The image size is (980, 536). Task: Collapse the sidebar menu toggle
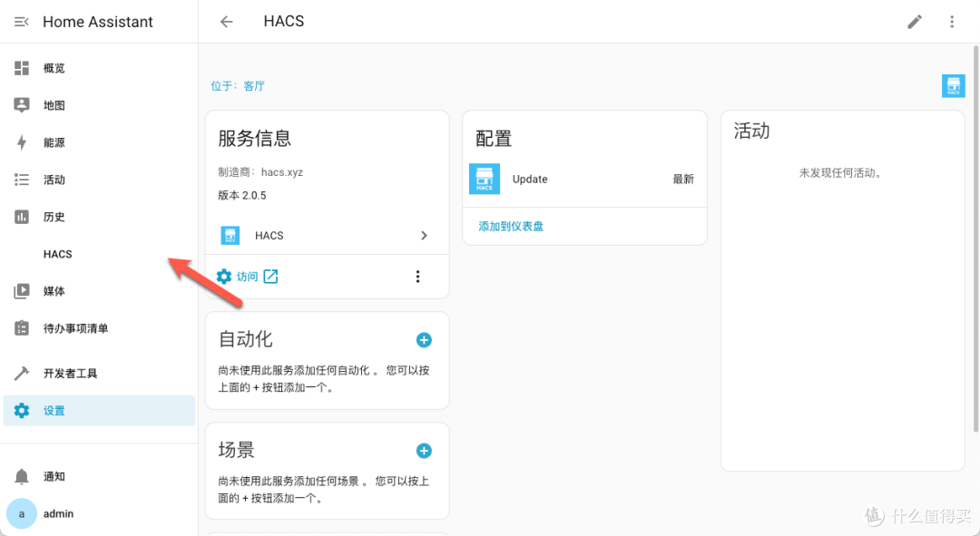(21, 22)
